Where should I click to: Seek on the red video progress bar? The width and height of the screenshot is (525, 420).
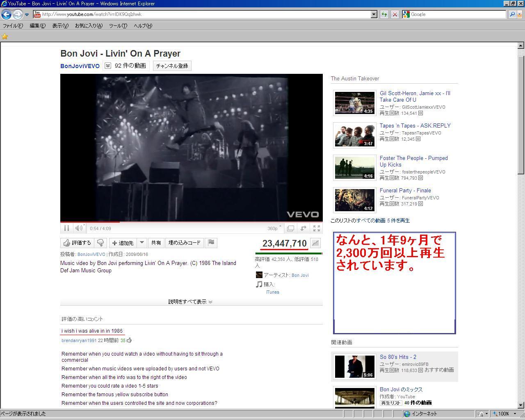pyautogui.click(x=192, y=222)
